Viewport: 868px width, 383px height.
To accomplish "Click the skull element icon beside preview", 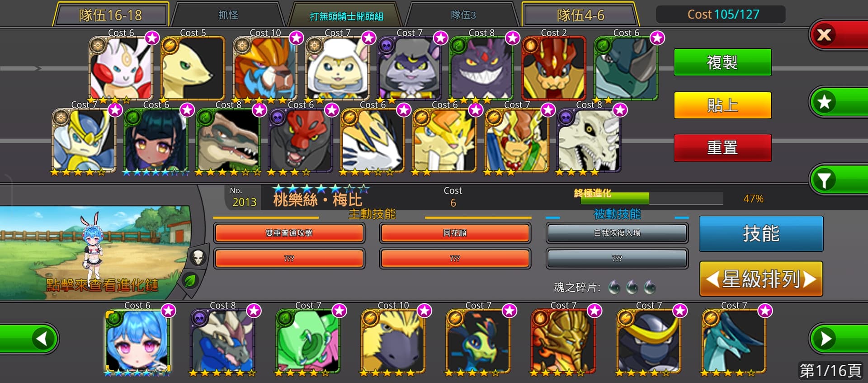I will tap(198, 258).
